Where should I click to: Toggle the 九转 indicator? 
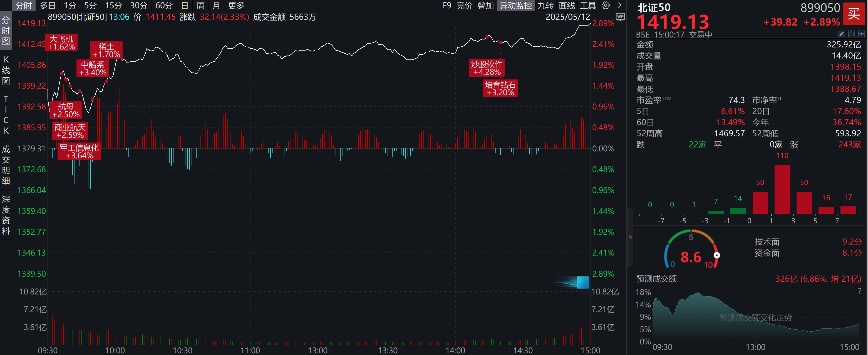[545, 5]
